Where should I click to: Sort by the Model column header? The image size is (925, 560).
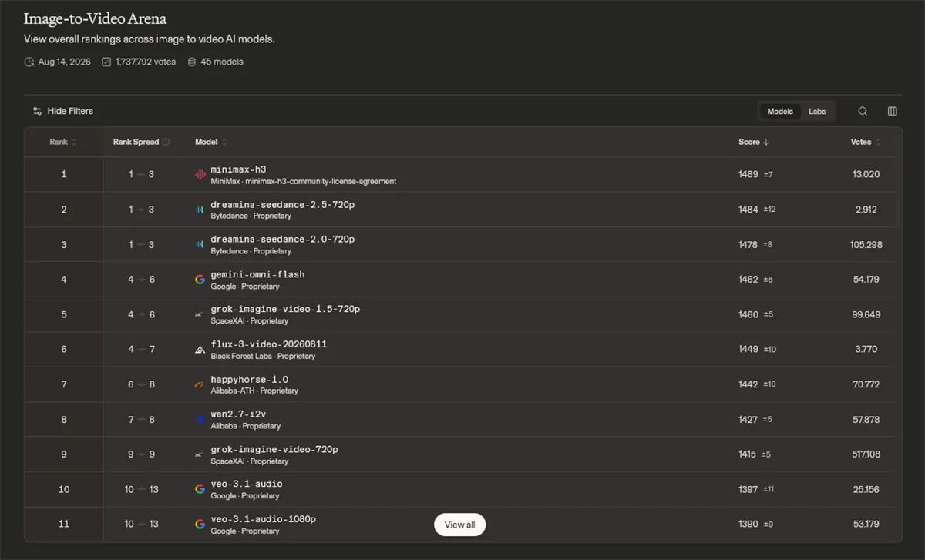210,142
